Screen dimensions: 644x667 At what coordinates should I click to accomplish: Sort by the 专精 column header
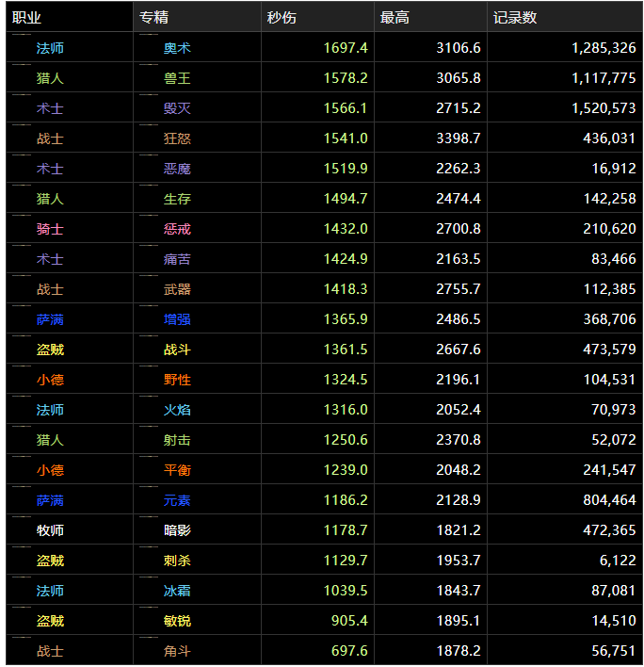(x=197, y=17)
